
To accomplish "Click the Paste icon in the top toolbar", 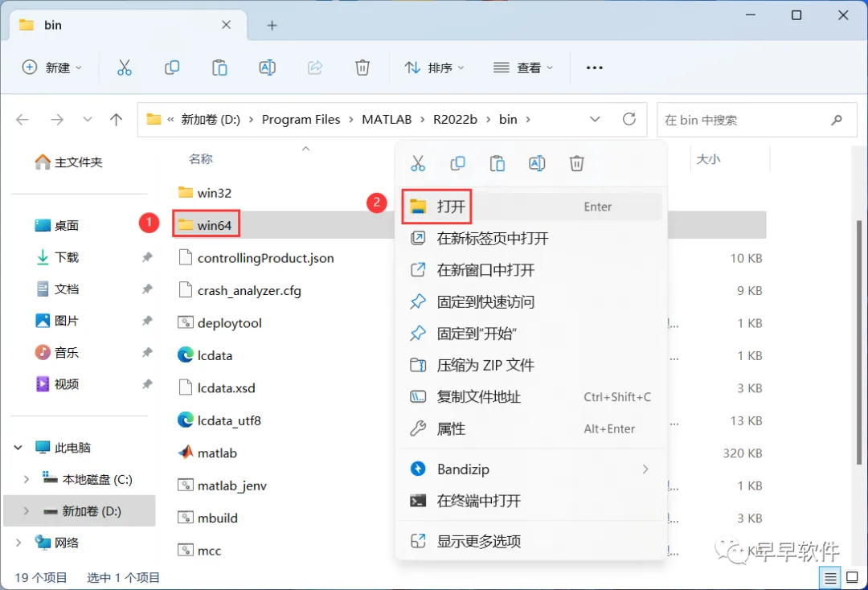I will tap(219, 68).
